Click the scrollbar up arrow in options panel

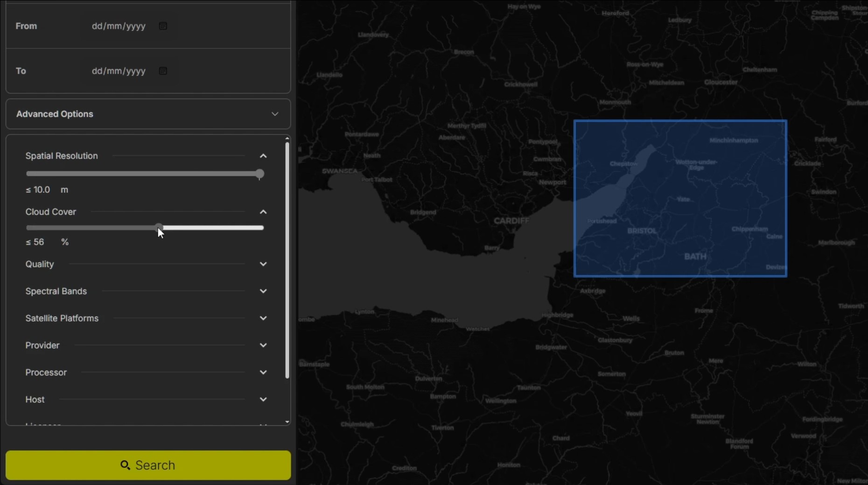pos(287,138)
